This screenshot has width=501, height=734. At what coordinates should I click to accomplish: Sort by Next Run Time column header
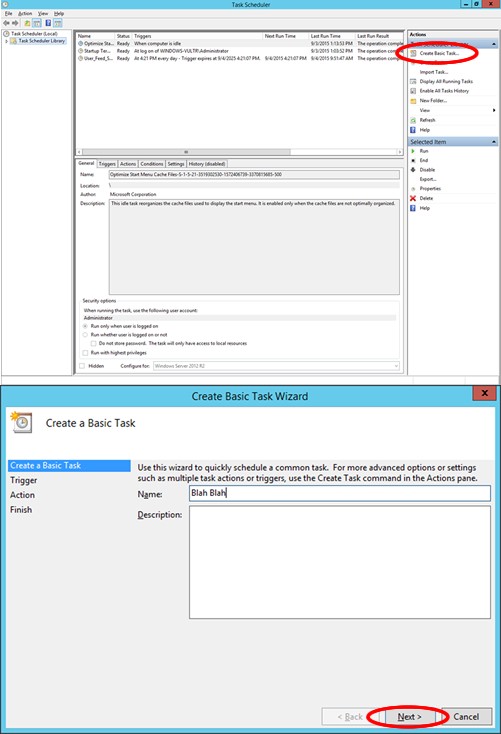[285, 36]
